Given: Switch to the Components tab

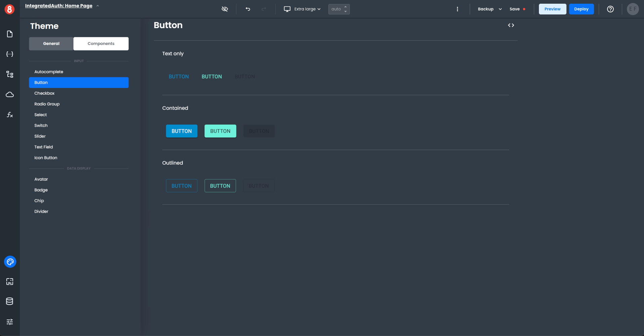Looking at the screenshot, I should point(101,44).
